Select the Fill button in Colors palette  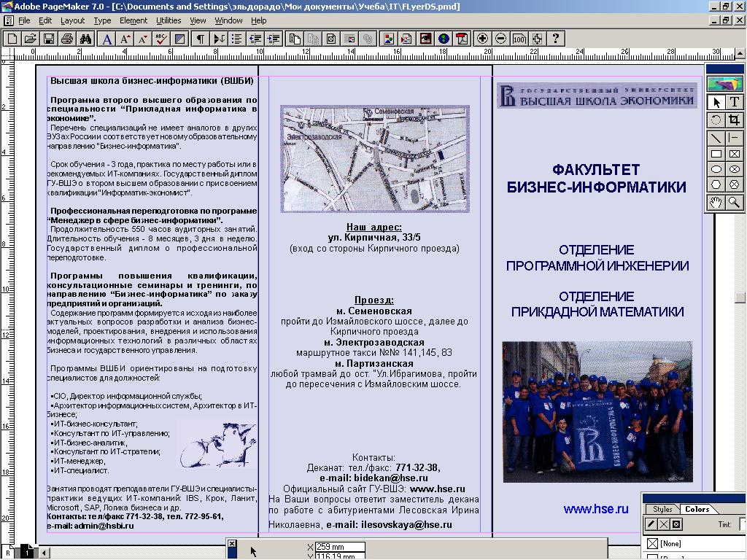(664, 524)
